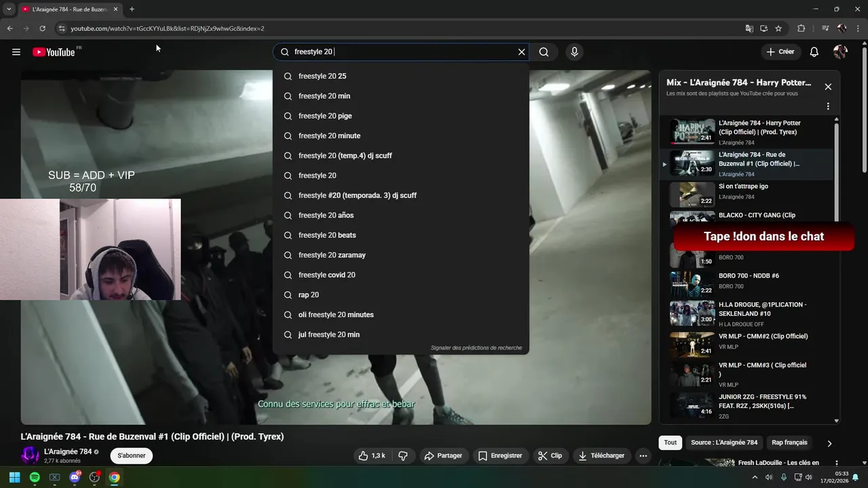Reload the page in Chrome
The height and width of the screenshot is (488, 868).
coord(42,28)
